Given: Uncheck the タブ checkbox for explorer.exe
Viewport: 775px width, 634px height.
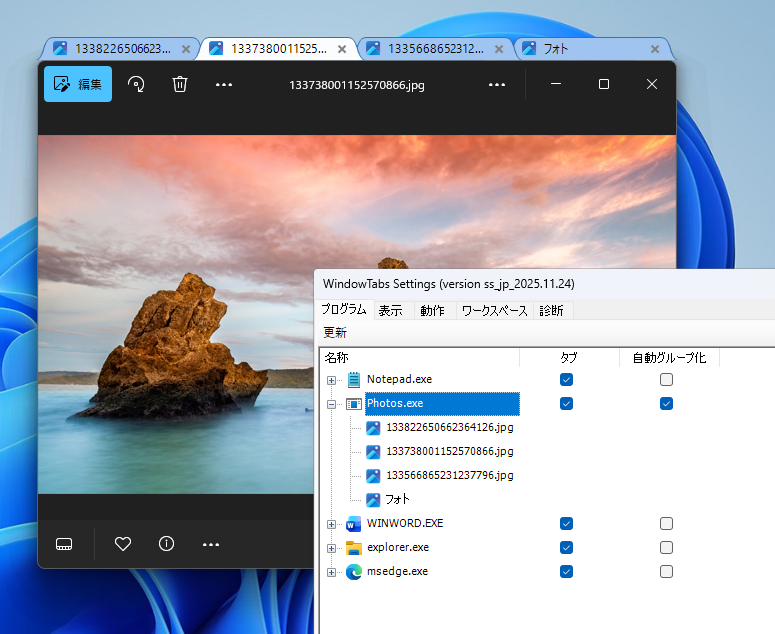Looking at the screenshot, I should tap(566, 548).
